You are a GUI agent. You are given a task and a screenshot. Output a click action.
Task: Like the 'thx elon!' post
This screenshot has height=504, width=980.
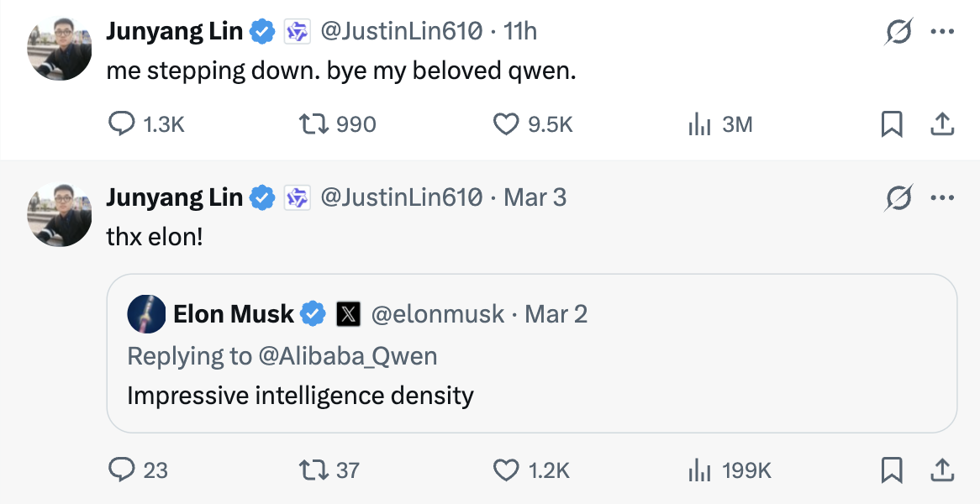click(x=506, y=470)
